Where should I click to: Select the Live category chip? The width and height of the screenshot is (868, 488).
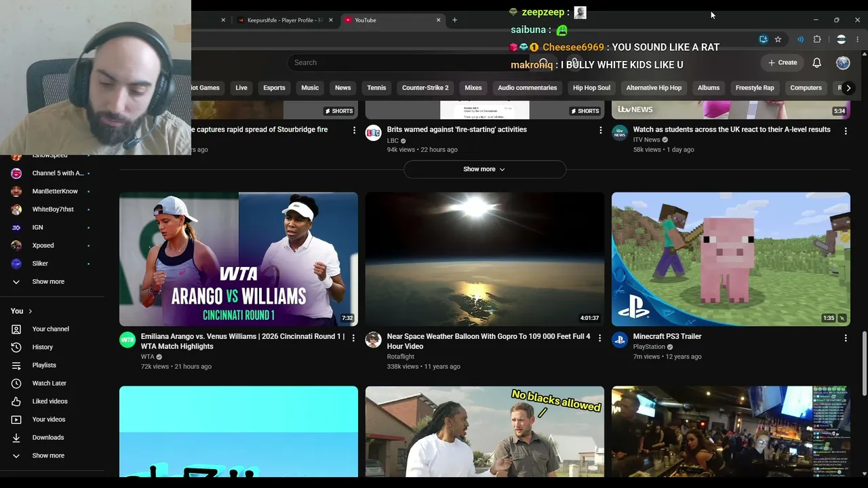241,87
